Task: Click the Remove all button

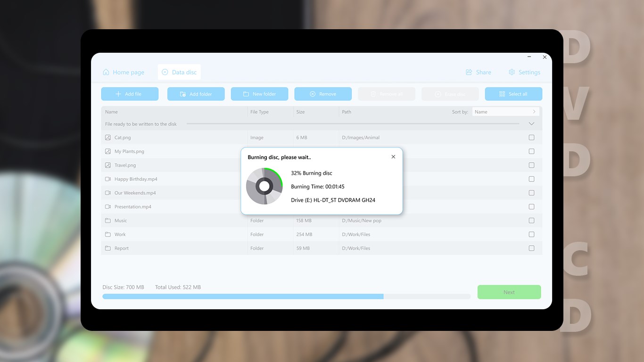Action: [x=387, y=94]
